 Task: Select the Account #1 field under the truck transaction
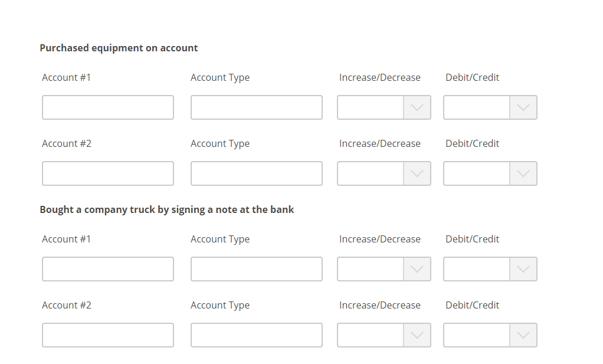107,269
